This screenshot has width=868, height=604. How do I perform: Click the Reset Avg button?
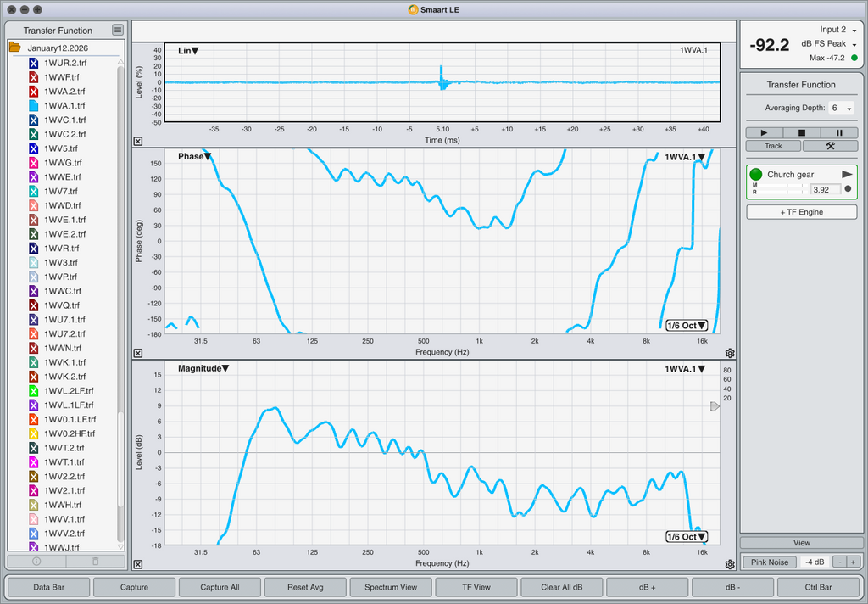(x=305, y=587)
